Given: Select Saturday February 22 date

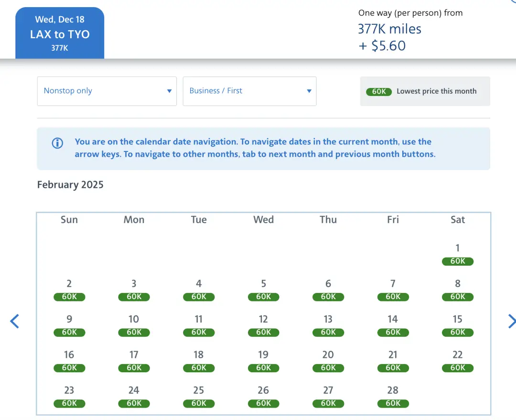Looking at the screenshot, I should point(457,361).
